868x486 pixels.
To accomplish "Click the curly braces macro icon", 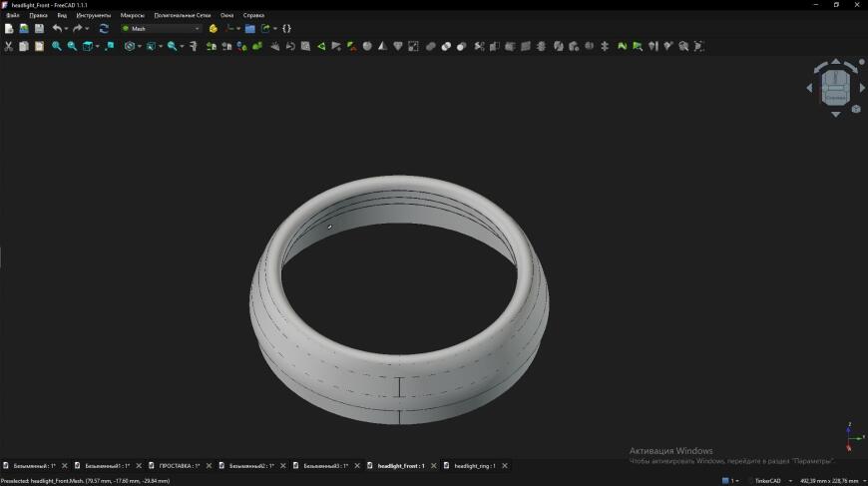I will coord(286,28).
